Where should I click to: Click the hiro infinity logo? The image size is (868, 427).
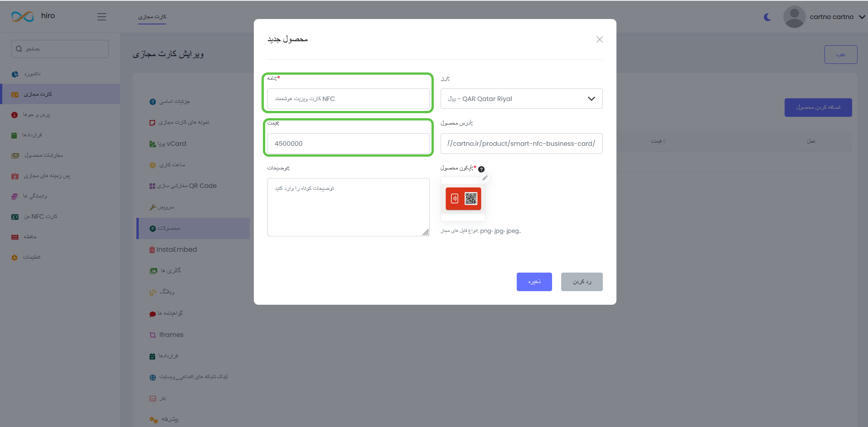click(x=23, y=17)
